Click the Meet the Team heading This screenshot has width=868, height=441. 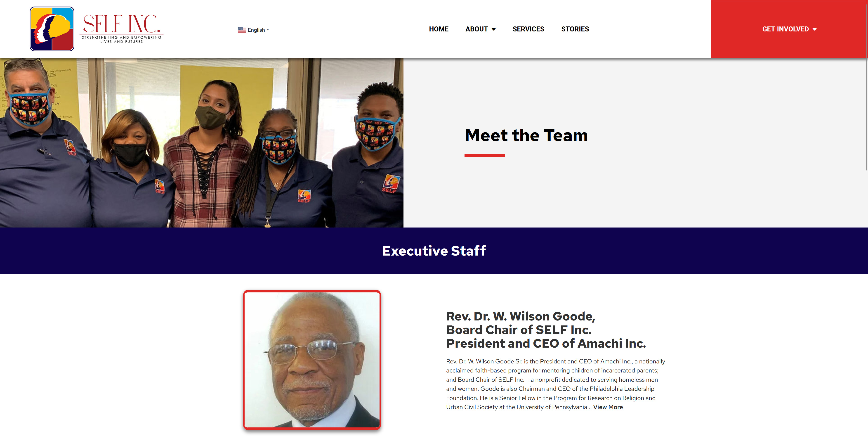(526, 135)
